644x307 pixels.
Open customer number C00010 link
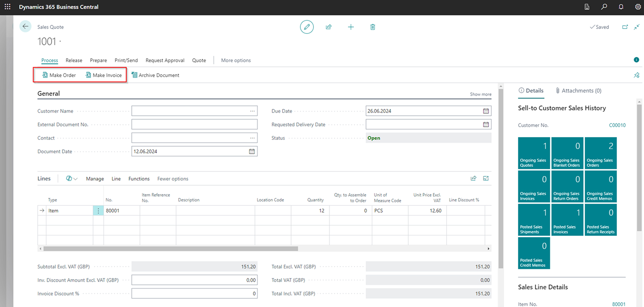(617, 125)
